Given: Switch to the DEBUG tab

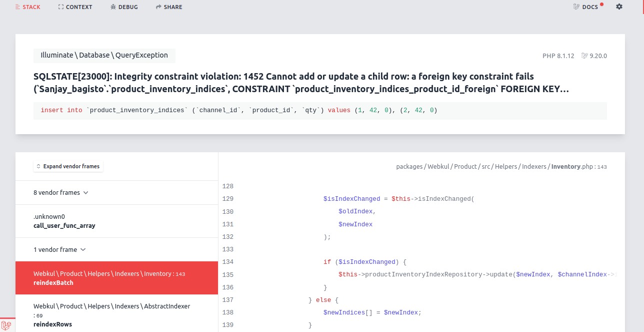Looking at the screenshot, I should 124,7.
